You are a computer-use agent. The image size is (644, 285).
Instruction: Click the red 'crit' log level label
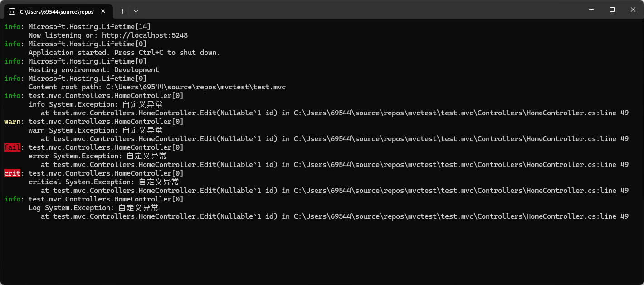pyautogui.click(x=12, y=173)
